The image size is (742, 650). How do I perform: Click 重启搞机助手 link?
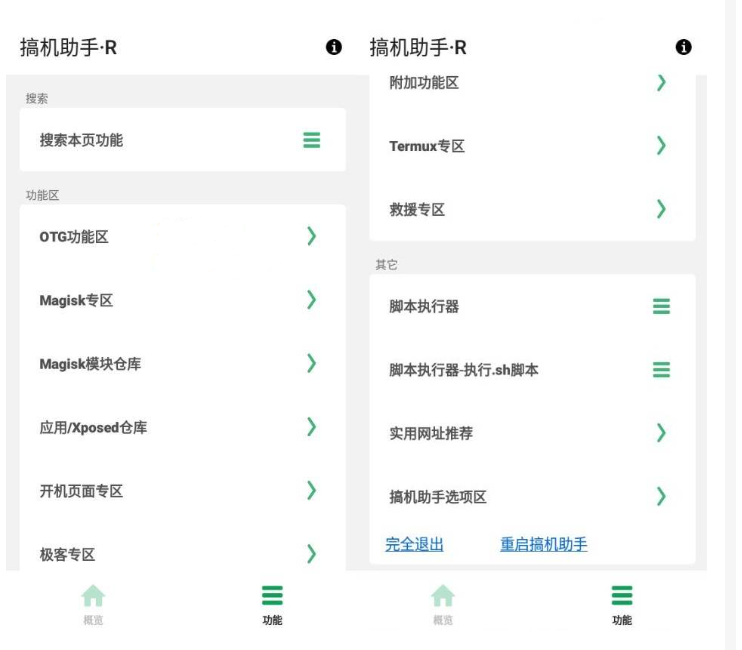(544, 544)
